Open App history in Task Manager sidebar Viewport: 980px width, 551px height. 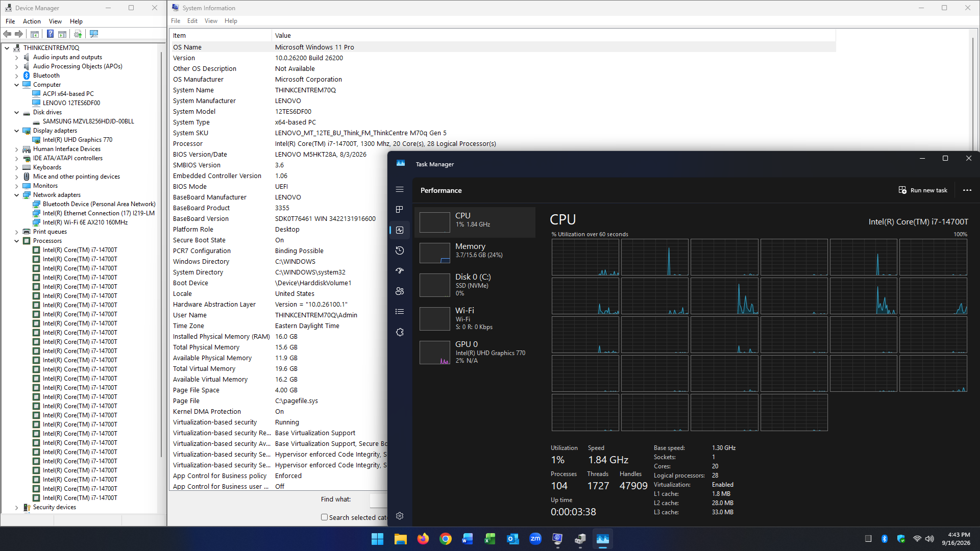[x=400, y=251]
